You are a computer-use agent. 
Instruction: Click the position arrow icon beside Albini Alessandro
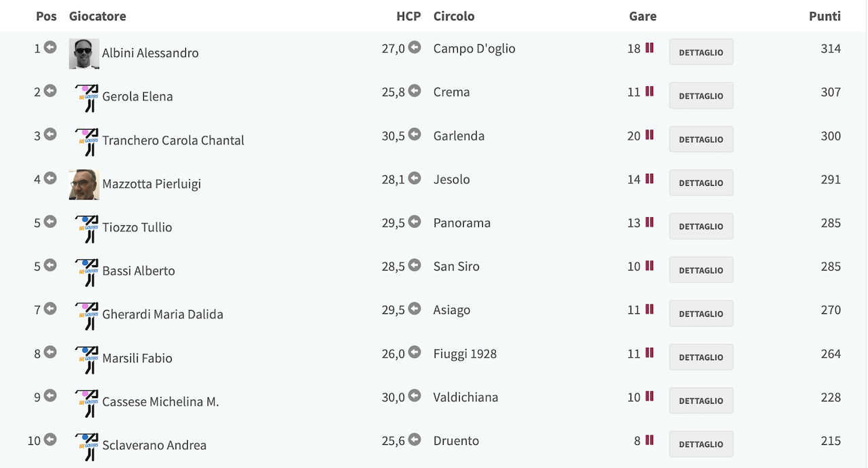coord(50,47)
